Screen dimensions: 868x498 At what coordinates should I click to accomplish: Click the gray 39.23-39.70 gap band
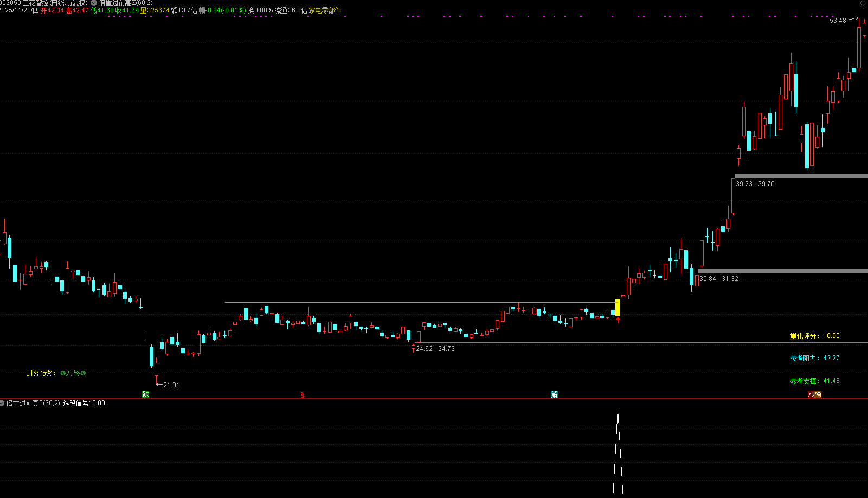[801, 176]
